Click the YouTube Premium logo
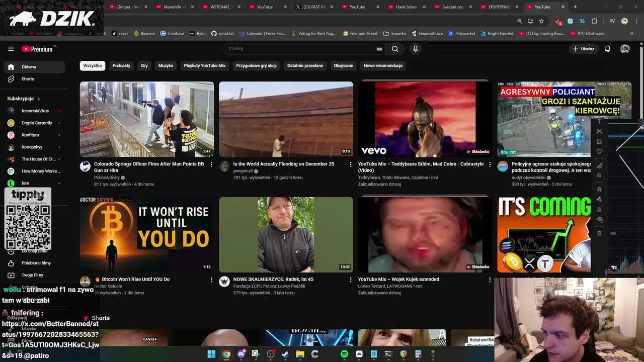The image size is (644, 362). point(37,49)
